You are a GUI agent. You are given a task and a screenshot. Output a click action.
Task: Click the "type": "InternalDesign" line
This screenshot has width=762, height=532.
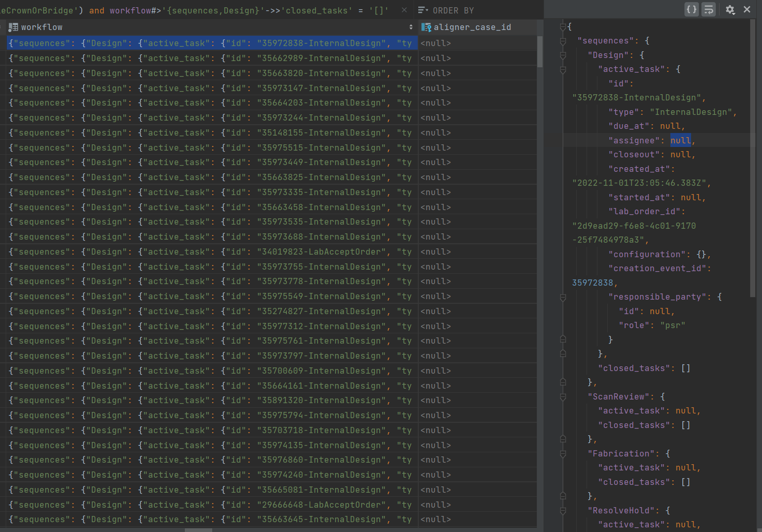click(x=672, y=112)
